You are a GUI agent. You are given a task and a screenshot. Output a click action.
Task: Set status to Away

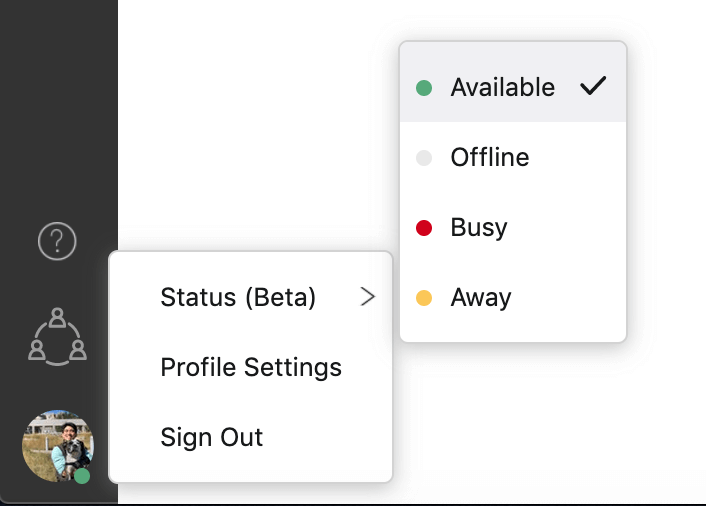tap(513, 298)
